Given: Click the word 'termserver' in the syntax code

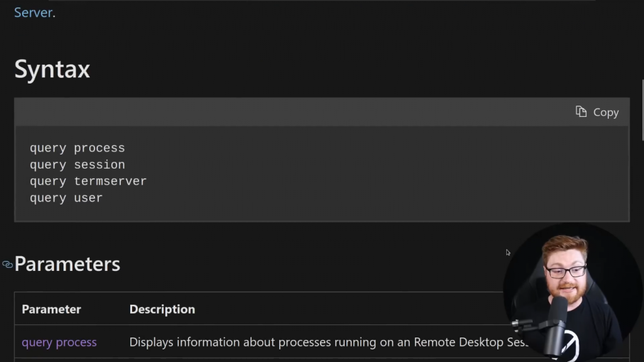Looking at the screenshot, I should coord(110,181).
